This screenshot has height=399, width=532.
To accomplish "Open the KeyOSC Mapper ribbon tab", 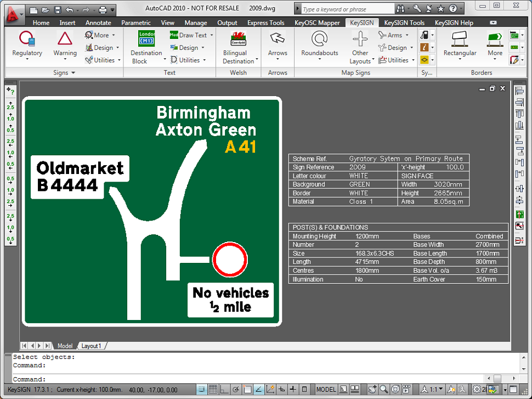I will click(317, 23).
